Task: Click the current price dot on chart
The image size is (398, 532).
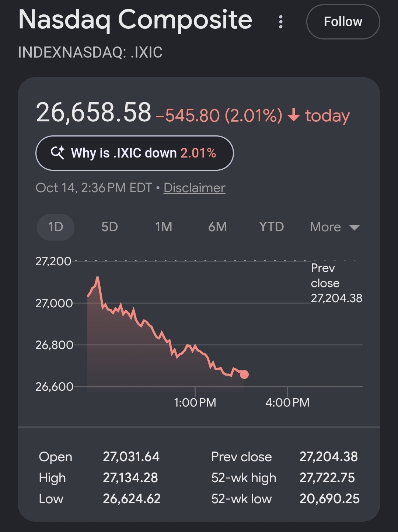Action: 244,374
